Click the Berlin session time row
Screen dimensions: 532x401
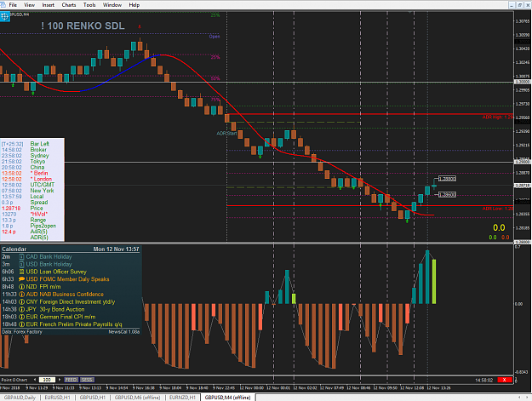(x=25, y=174)
